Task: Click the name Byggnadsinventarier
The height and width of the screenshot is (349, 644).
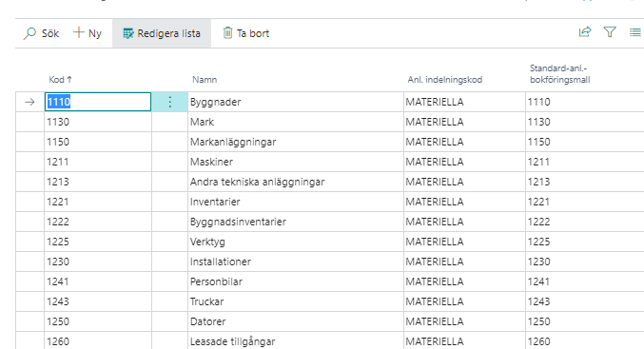Action: coord(238,223)
